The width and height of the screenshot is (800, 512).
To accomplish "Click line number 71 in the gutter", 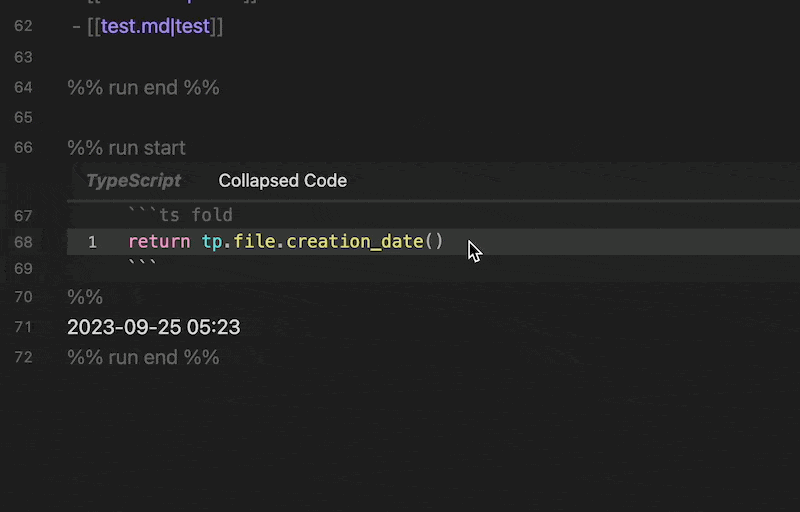I will [x=23, y=327].
